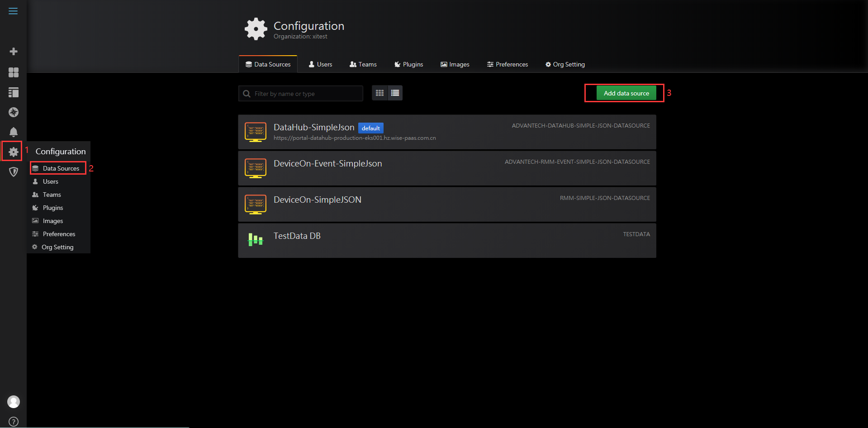The image size is (868, 428).
Task: Switch to list view of data sources
Action: [x=394, y=93]
